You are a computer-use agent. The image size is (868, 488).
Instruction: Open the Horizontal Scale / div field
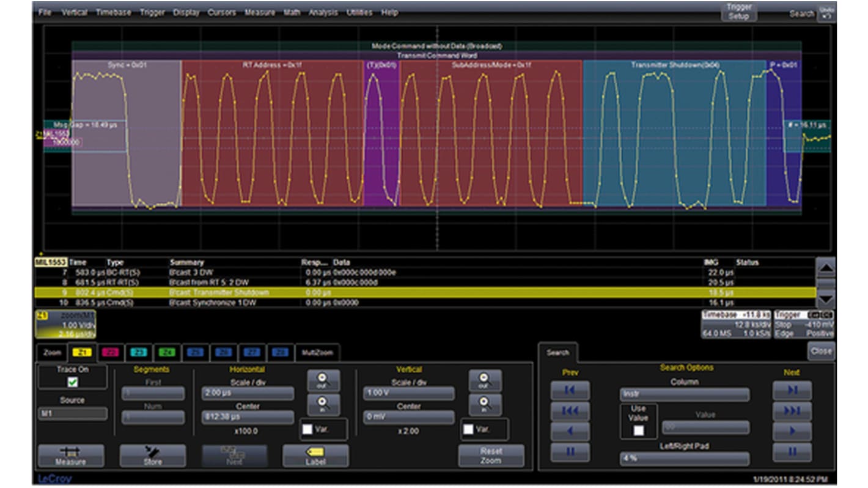tap(248, 393)
